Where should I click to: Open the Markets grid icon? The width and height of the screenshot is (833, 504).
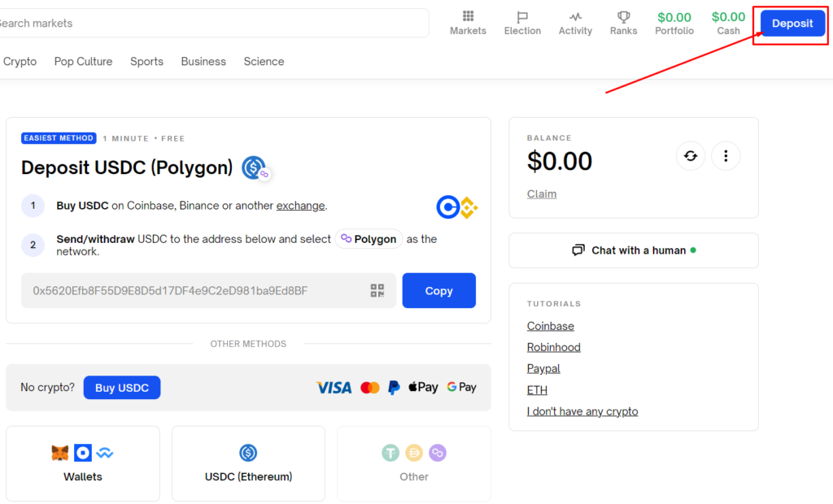click(x=468, y=17)
